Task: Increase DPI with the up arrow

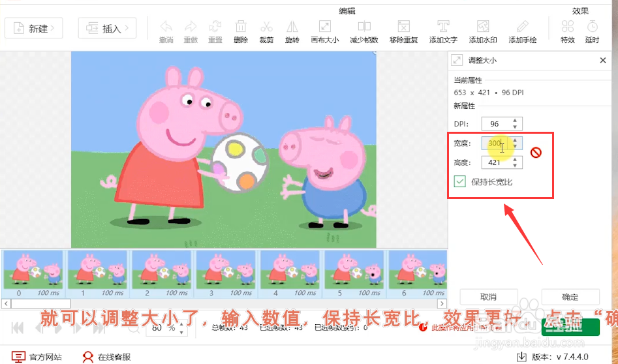Action: click(515, 121)
